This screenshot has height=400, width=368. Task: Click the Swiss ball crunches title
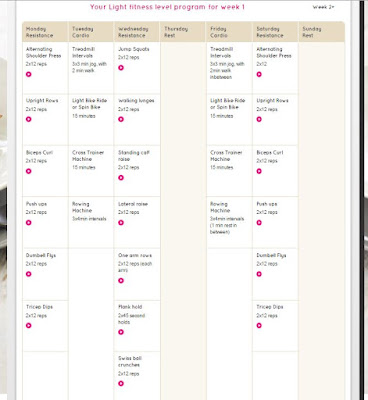coord(130,362)
